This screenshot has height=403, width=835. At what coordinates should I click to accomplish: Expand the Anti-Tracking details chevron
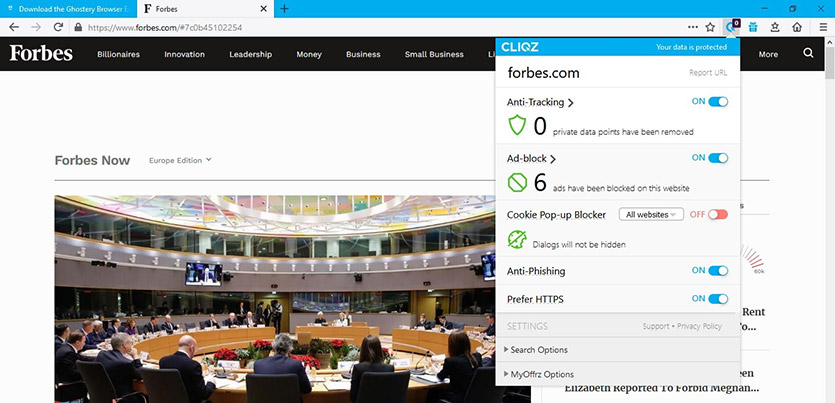tap(570, 103)
